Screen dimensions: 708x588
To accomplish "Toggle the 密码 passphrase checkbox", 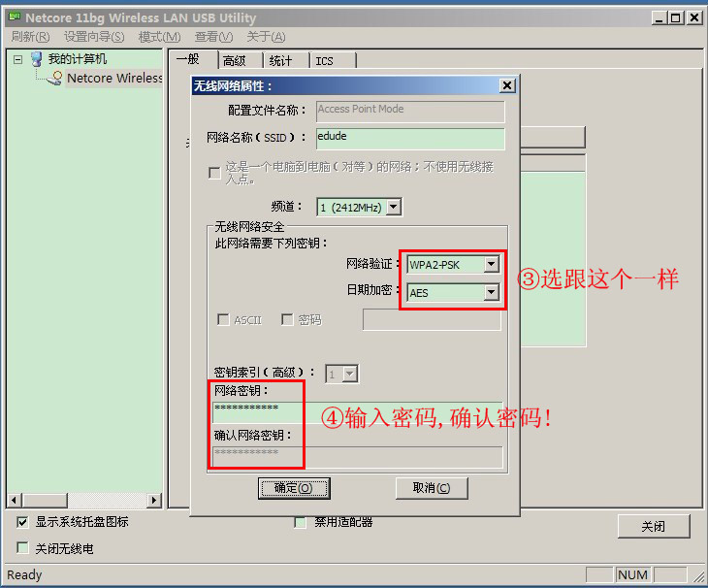I will pyautogui.click(x=287, y=320).
